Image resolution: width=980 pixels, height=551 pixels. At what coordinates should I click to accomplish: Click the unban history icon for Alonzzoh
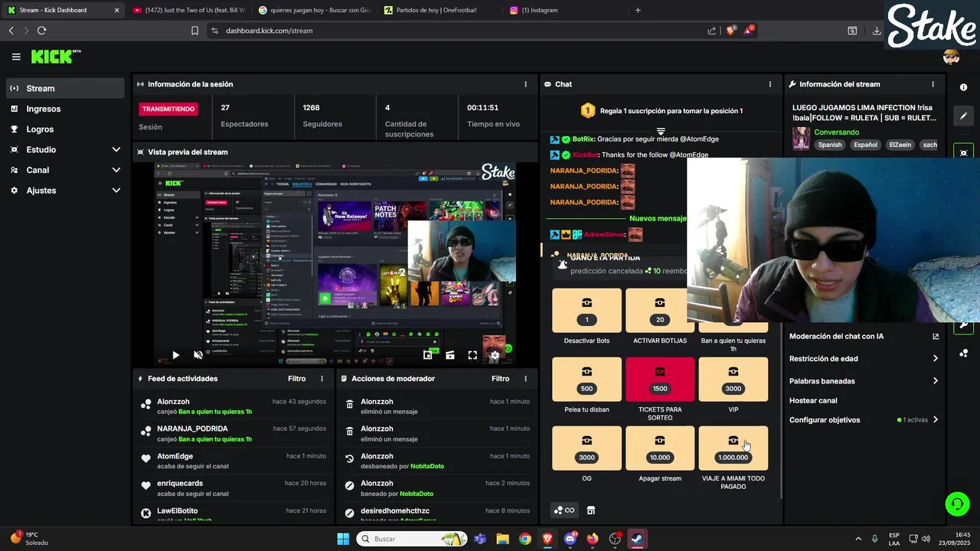349,458
